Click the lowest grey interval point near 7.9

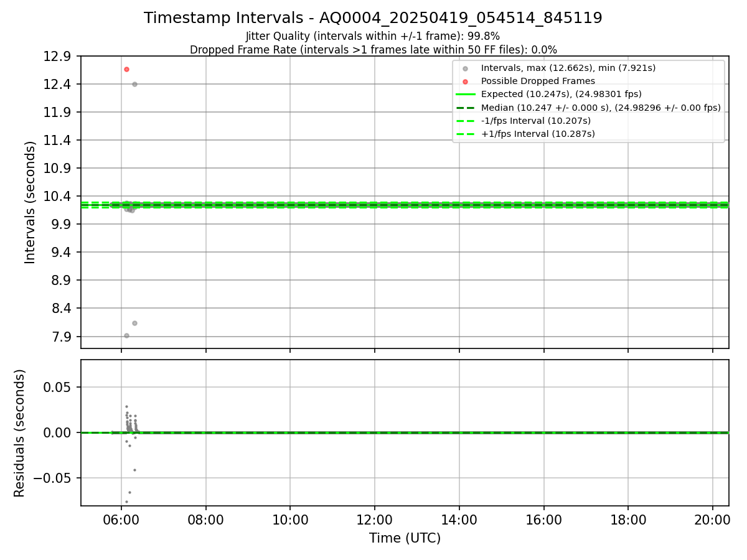pyautogui.click(x=126, y=335)
